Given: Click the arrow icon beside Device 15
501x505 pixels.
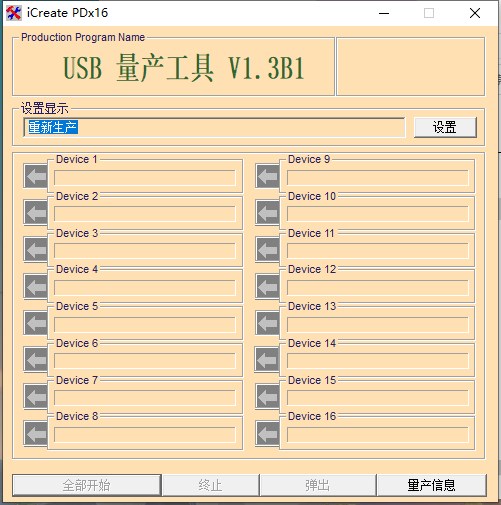Looking at the screenshot, I should [x=267, y=396].
